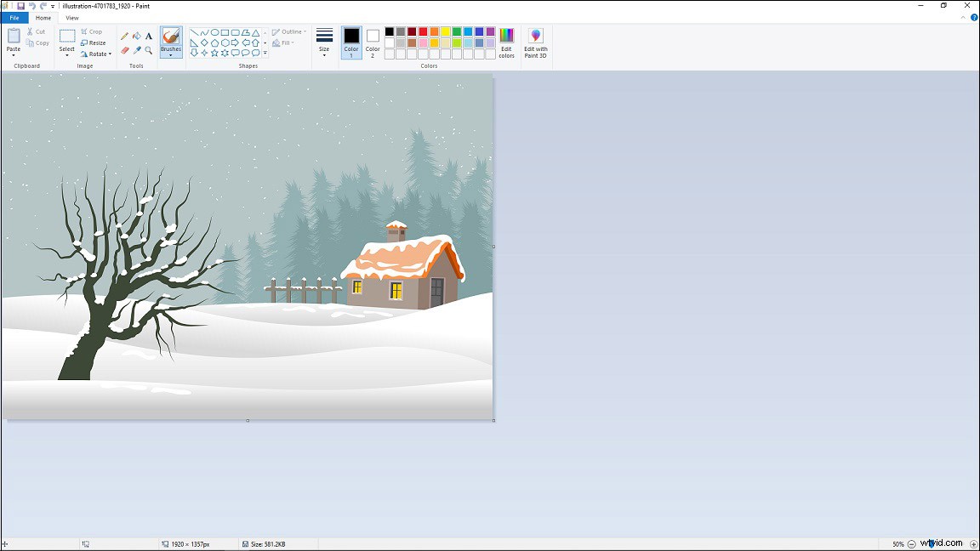Open Edit colors dialog
Image resolution: width=980 pixels, height=551 pixels.
coord(506,43)
